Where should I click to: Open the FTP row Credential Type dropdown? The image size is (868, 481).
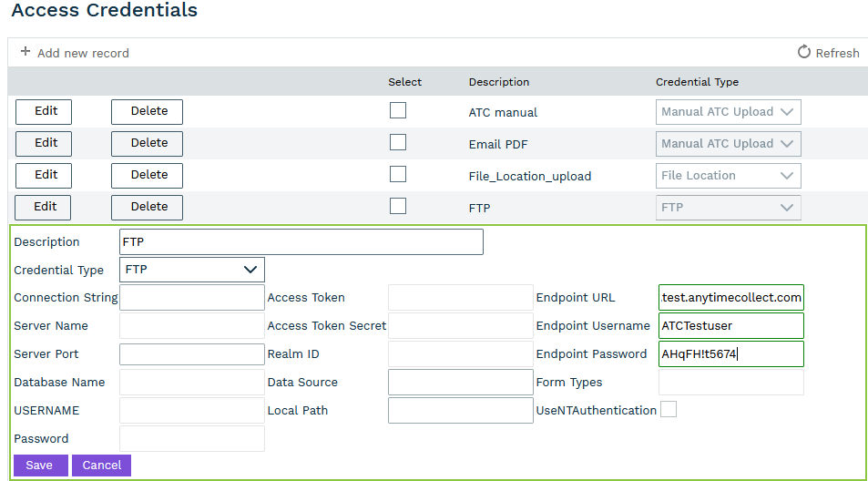point(728,208)
